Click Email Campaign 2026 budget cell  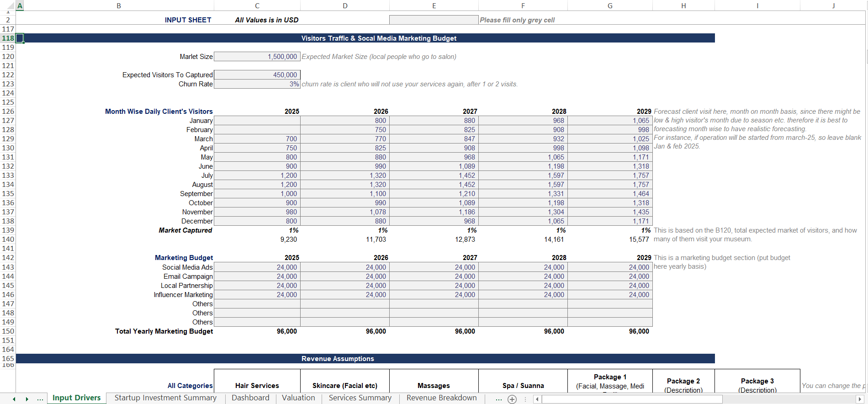345,276
